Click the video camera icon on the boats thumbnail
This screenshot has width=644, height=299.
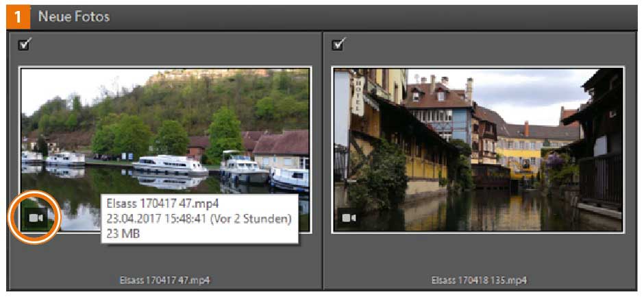pyautogui.click(x=36, y=218)
